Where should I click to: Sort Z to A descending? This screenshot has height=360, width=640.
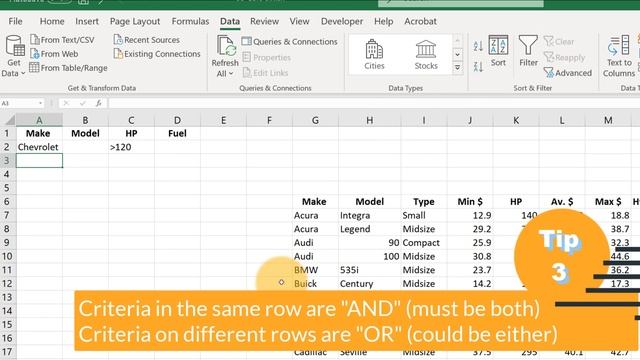click(x=478, y=67)
